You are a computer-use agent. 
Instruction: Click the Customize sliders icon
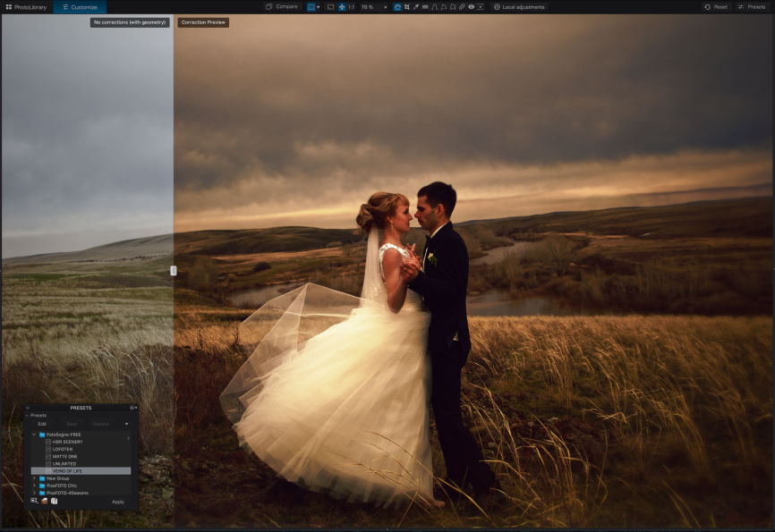(65, 7)
